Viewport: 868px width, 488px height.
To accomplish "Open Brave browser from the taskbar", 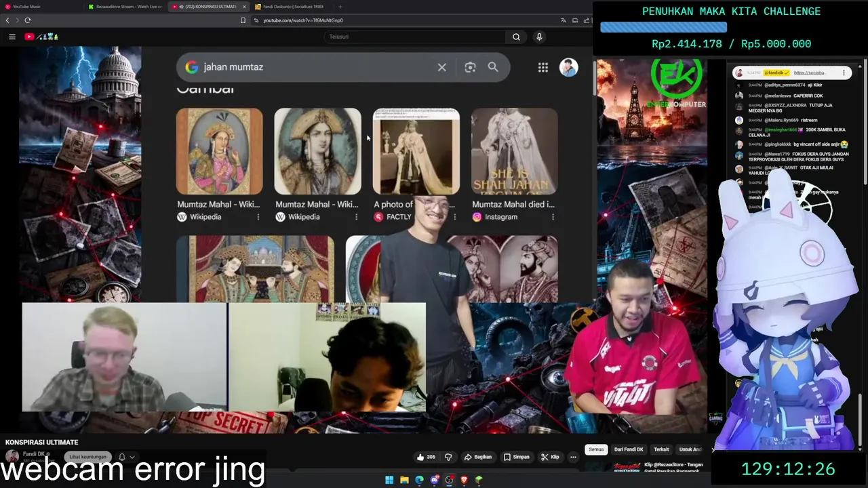I will 464,480.
